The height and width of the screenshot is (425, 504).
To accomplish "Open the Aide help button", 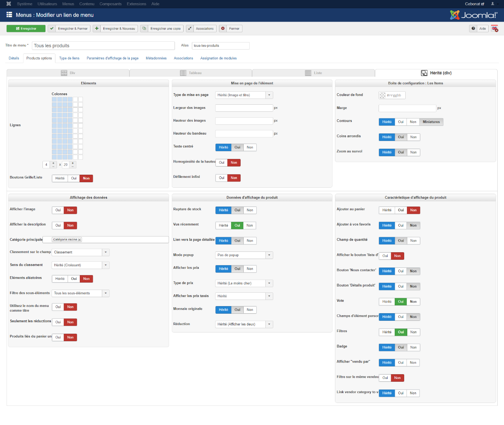I will tap(479, 29).
